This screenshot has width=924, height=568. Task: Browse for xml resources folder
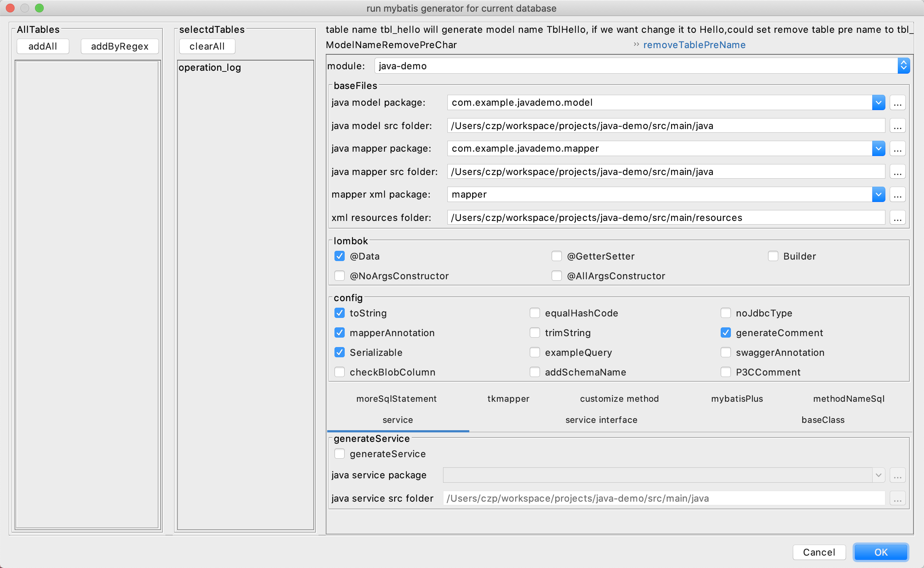click(897, 218)
